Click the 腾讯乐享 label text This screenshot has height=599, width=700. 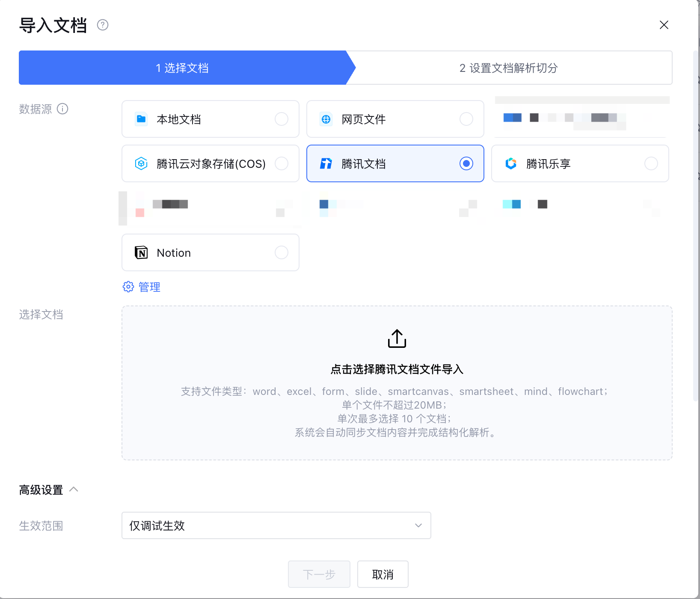(x=549, y=164)
